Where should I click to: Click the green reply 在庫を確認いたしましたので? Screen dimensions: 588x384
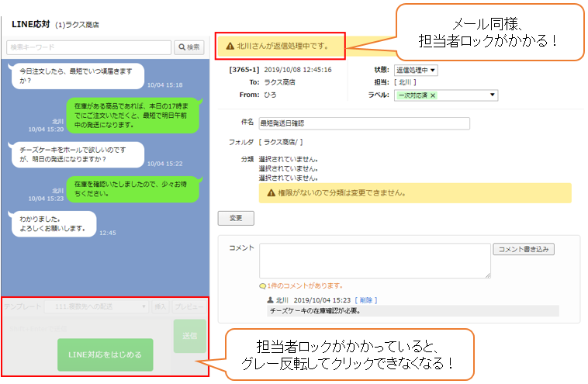coord(133,189)
